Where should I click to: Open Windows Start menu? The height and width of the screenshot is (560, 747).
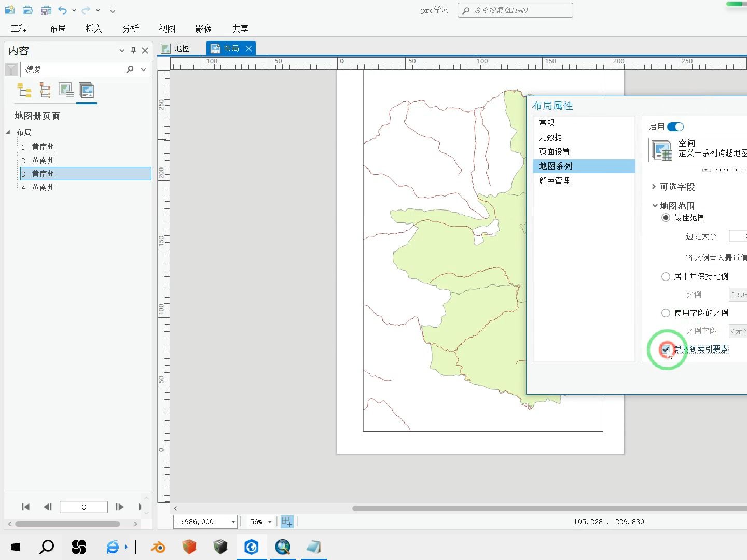pos(16,547)
